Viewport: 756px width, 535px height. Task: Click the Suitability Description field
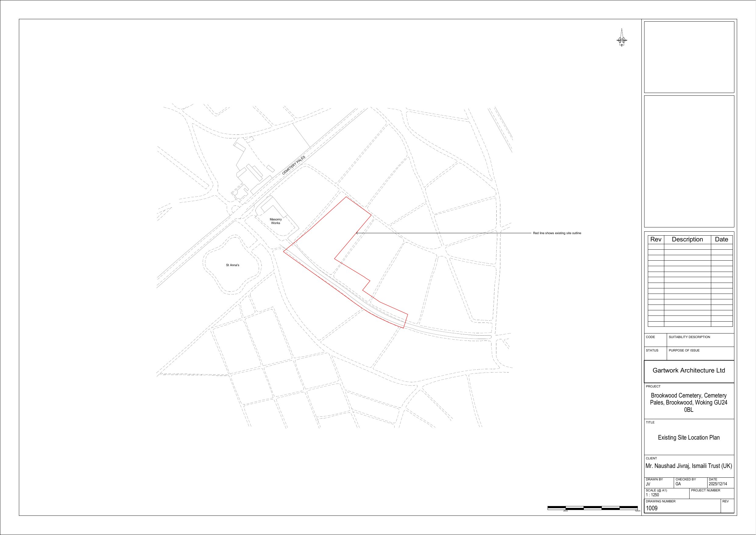[x=689, y=337]
